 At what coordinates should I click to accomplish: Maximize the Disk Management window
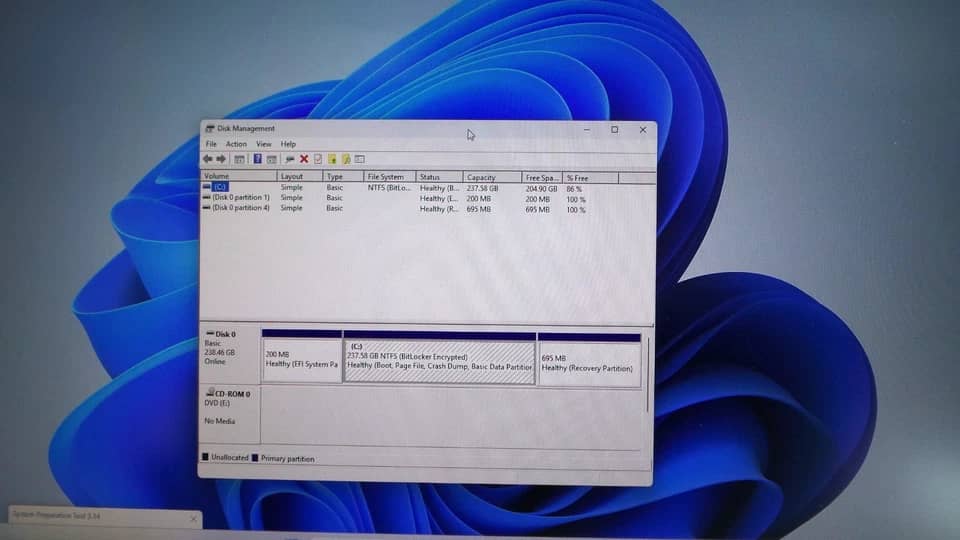click(x=615, y=130)
